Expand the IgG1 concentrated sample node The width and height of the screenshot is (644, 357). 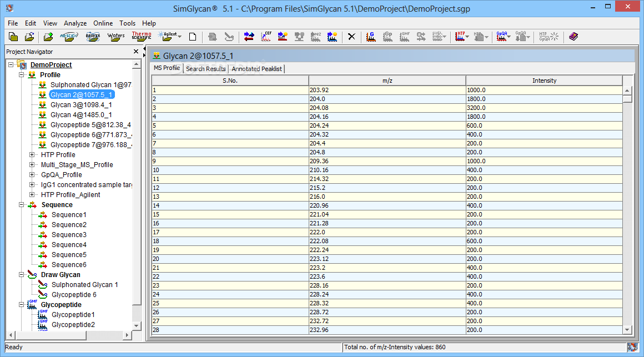tap(32, 184)
